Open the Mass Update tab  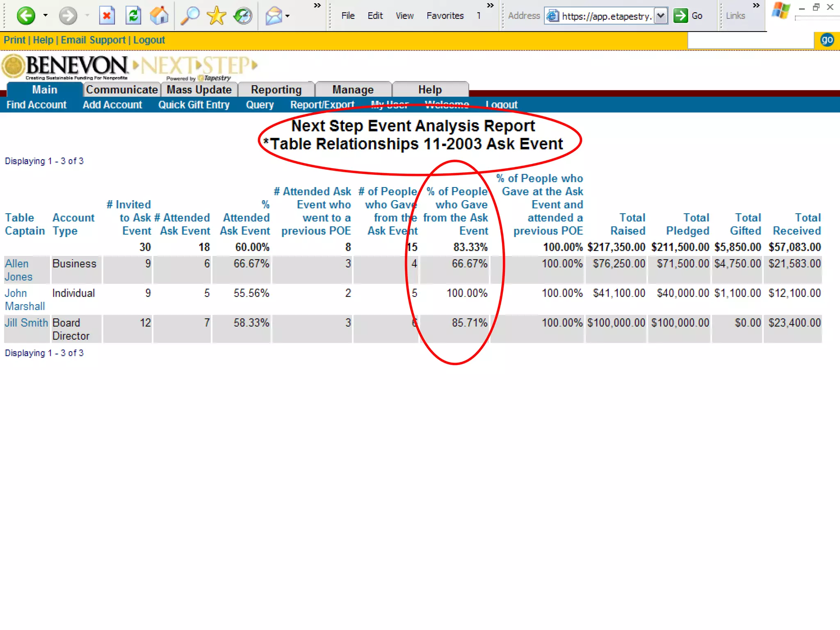199,89
